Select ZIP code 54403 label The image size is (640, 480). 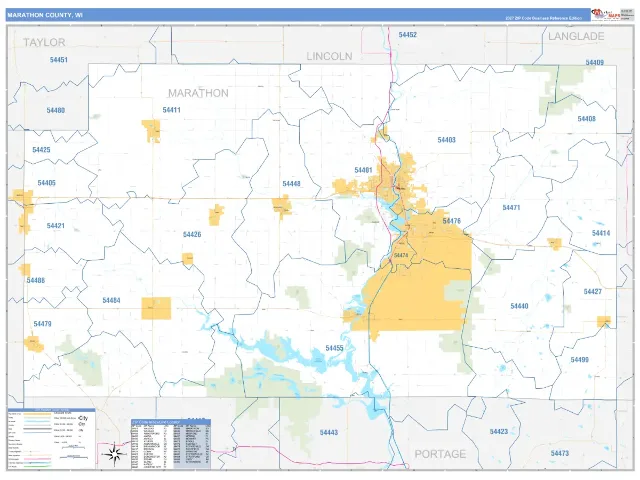[447, 140]
